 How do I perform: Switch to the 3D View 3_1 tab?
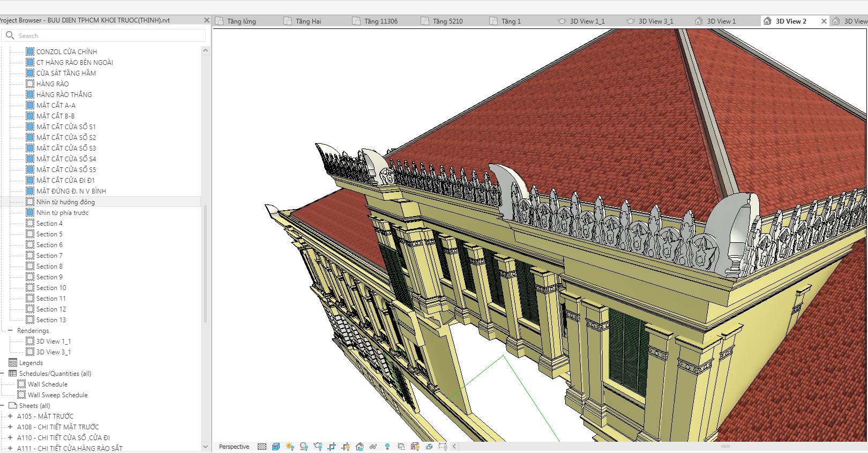point(656,21)
